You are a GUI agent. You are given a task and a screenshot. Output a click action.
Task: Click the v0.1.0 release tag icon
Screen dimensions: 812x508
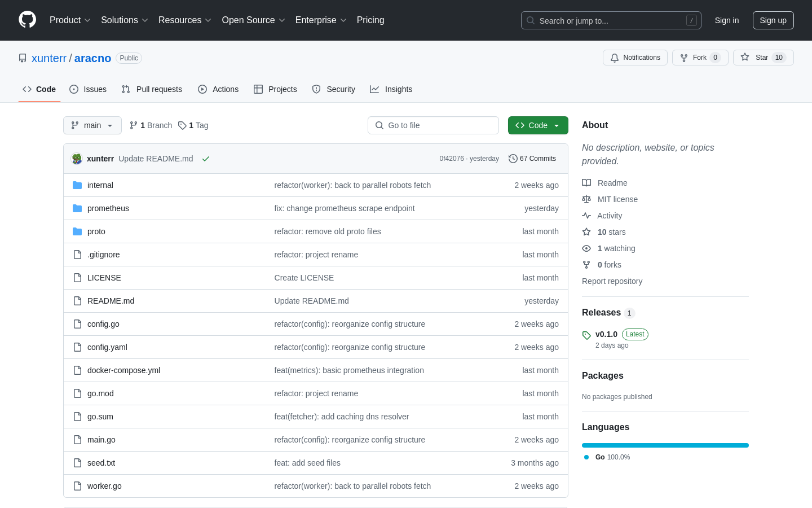[586, 335]
